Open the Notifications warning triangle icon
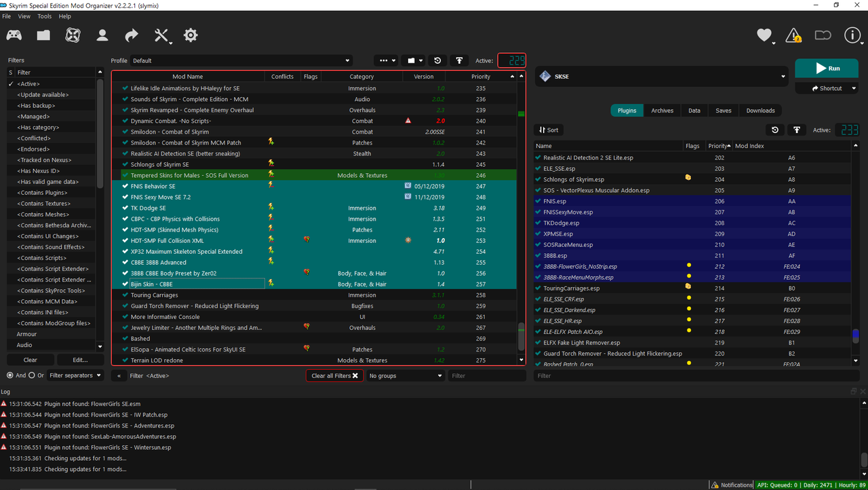This screenshot has height=490, width=868. point(793,35)
